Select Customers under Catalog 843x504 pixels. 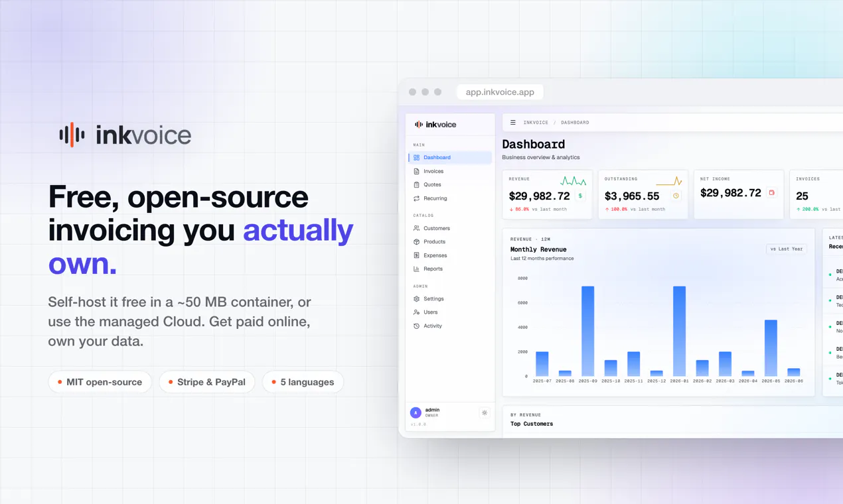(x=450, y=228)
